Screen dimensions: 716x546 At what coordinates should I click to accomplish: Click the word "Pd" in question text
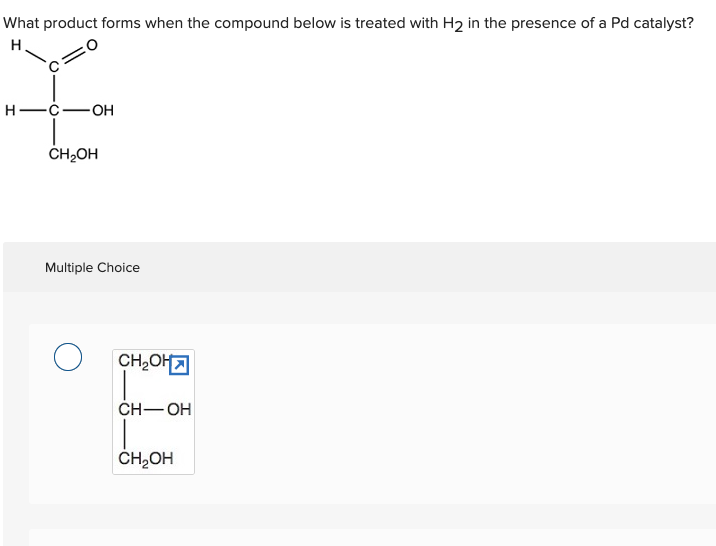point(620,23)
